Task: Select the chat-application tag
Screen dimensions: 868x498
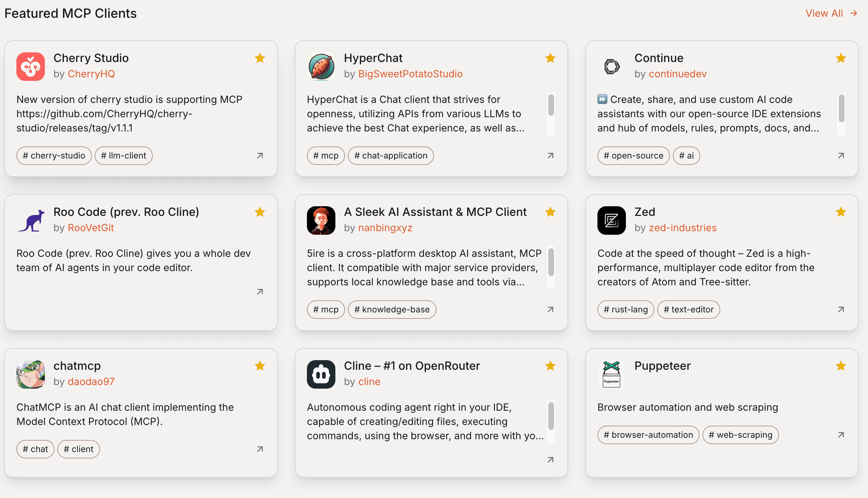Action: pos(391,156)
